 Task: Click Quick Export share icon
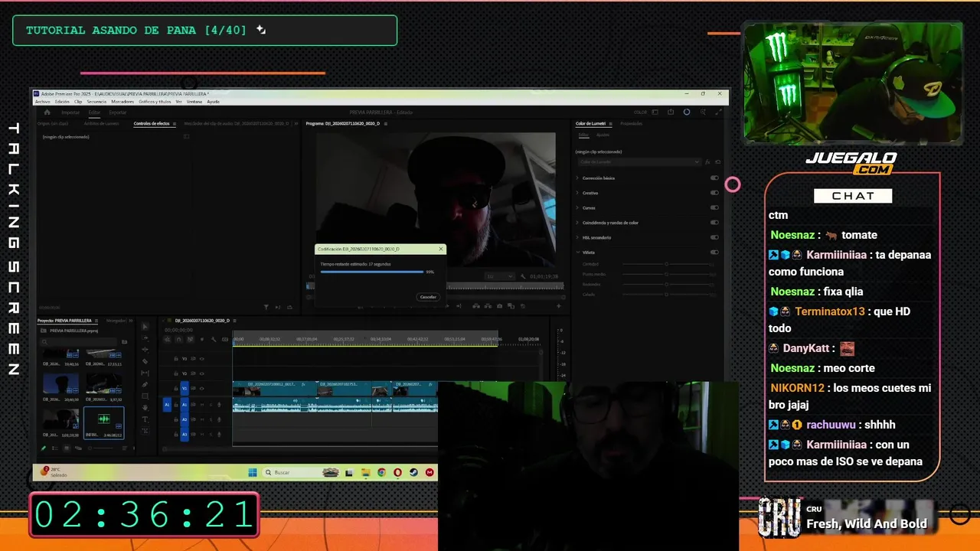tap(671, 112)
